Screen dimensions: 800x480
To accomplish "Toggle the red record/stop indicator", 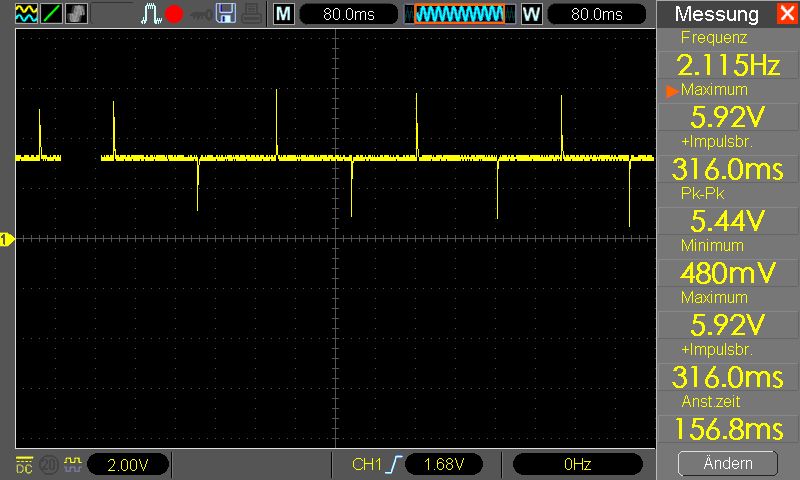I will pos(174,14).
